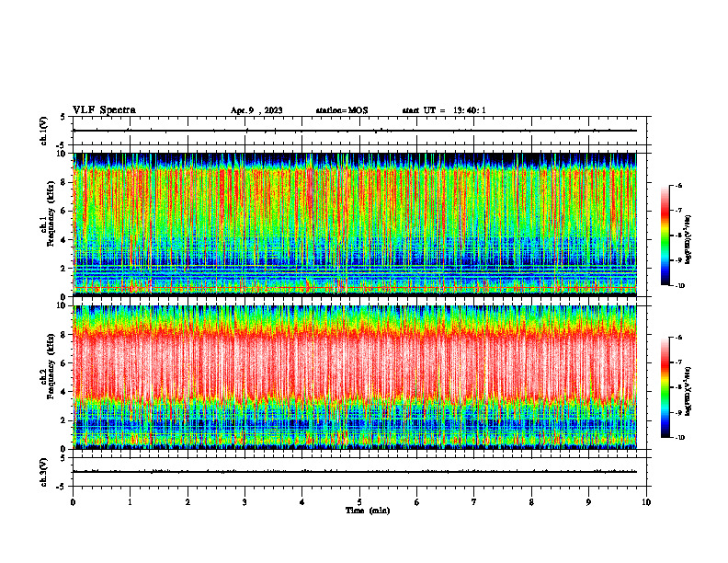Click the ch.3 voltage waveform trace

tap(355, 472)
